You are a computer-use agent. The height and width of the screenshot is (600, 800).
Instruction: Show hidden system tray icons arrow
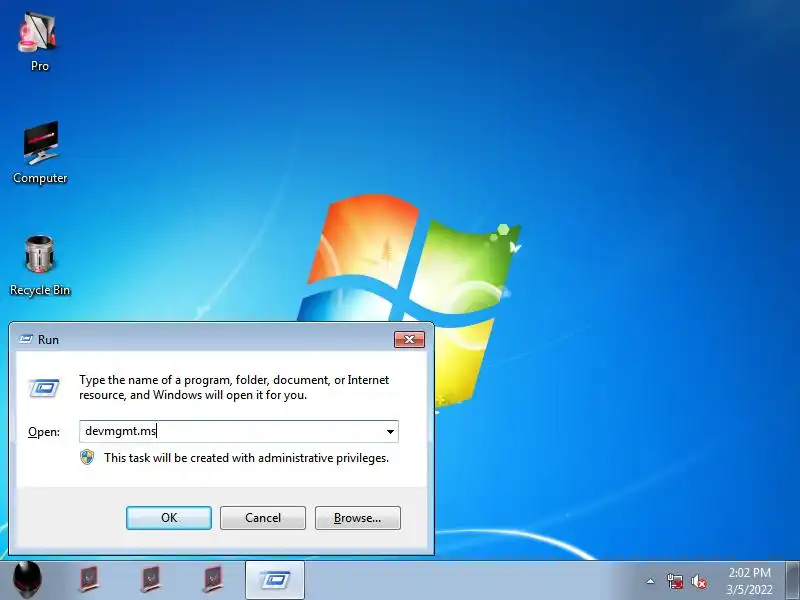tap(650, 581)
